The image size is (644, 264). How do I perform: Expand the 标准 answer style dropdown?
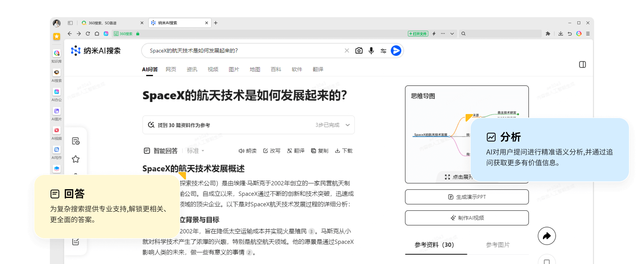[x=196, y=151]
